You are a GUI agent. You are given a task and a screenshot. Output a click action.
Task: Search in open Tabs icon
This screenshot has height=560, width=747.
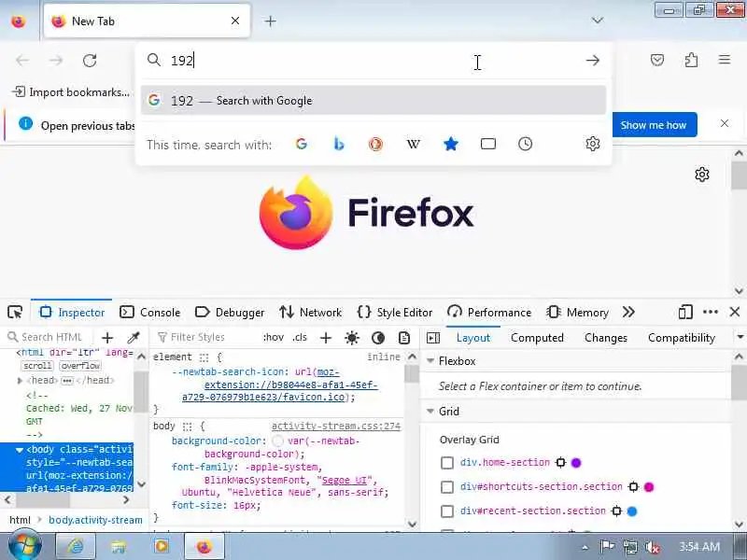click(488, 144)
